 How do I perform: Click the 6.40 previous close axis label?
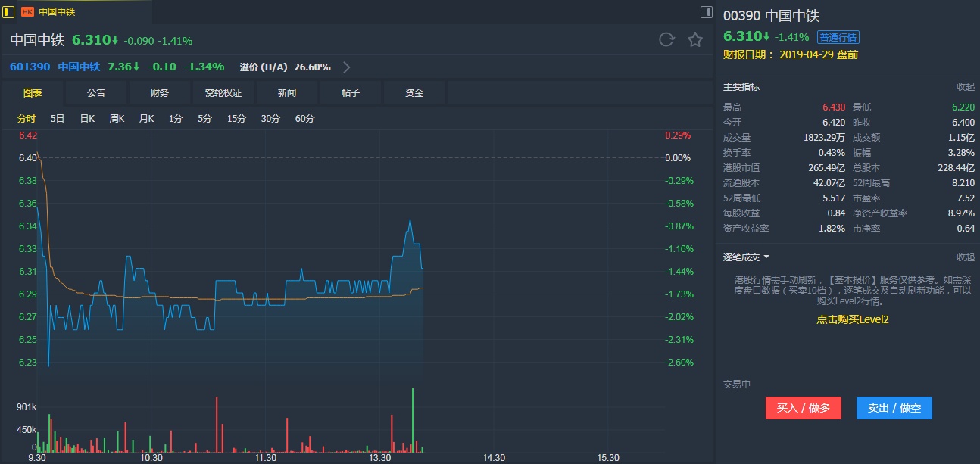point(28,158)
